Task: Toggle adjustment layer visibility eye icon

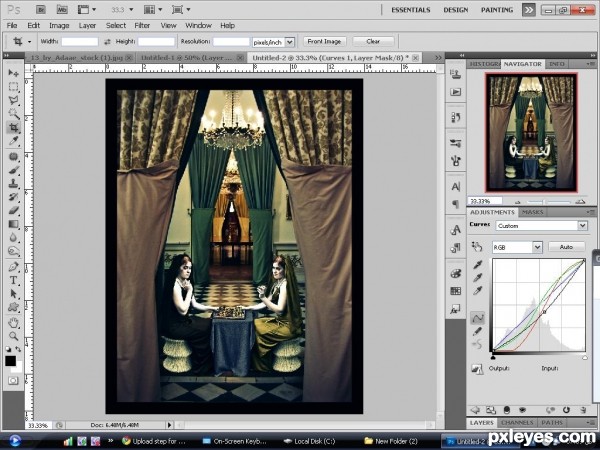Action: (x=522, y=410)
